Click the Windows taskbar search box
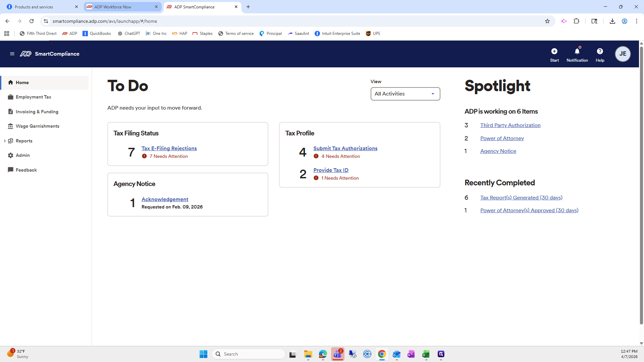Viewport: 644px width, 362px height. (x=249, y=354)
